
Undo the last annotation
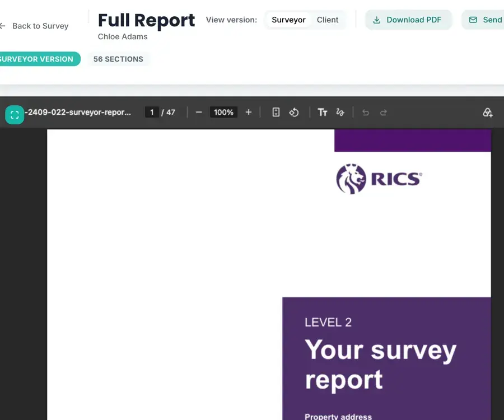366,112
